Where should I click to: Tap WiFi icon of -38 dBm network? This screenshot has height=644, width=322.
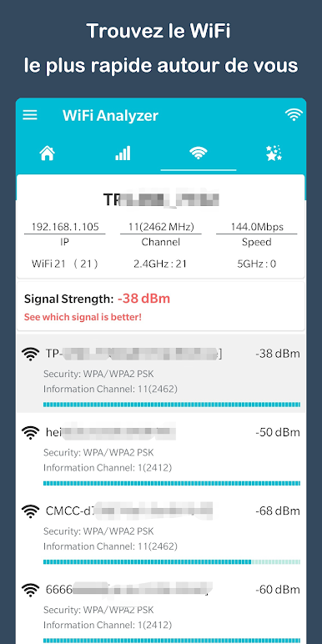30,354
